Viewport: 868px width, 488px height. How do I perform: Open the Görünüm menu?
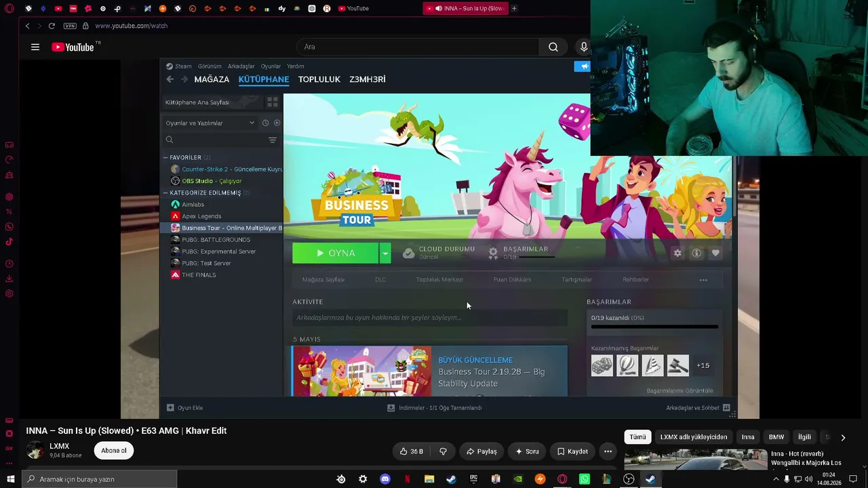[x=210, y=66]
